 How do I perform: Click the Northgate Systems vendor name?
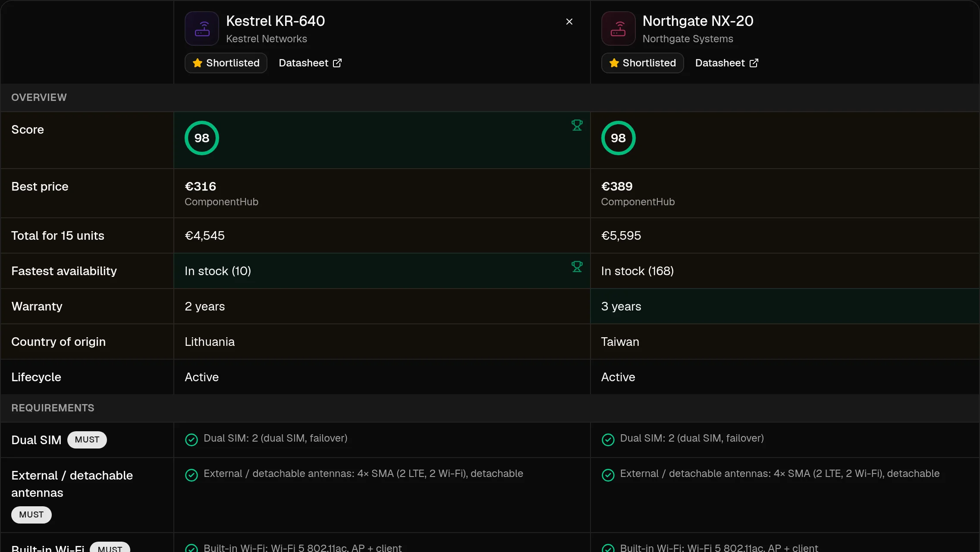coord(688,39)
